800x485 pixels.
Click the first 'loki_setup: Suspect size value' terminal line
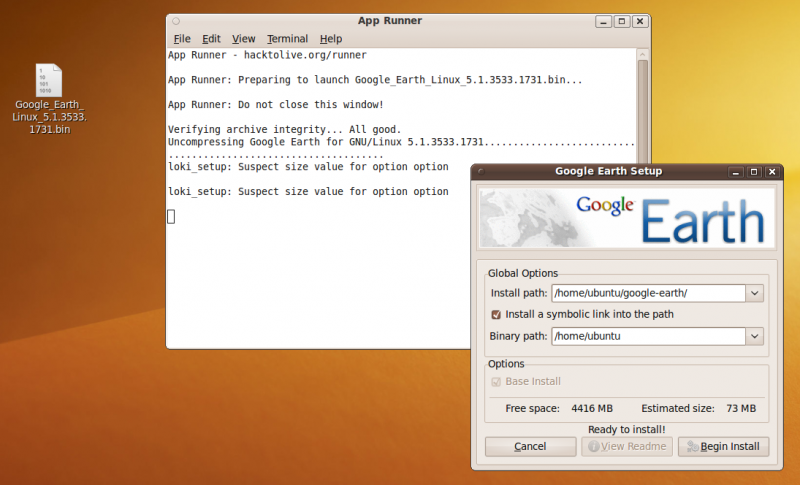click(x=308, y=167)
